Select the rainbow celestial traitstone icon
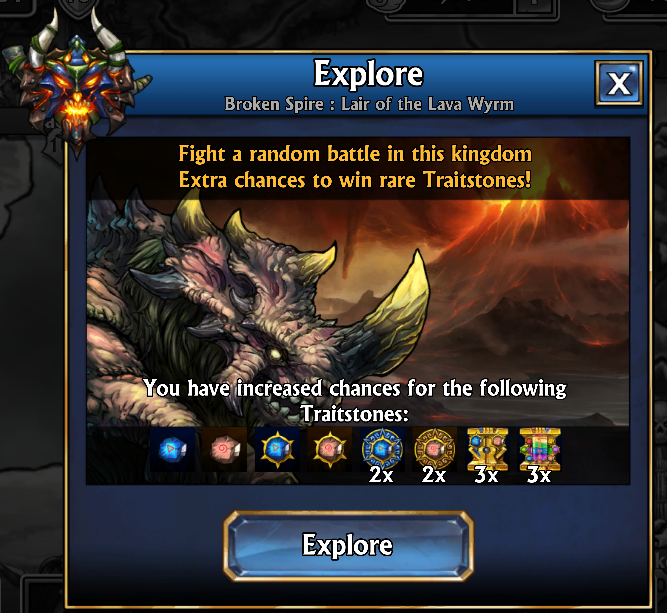The height and width of the screenshot is (613, 667). 540,449
